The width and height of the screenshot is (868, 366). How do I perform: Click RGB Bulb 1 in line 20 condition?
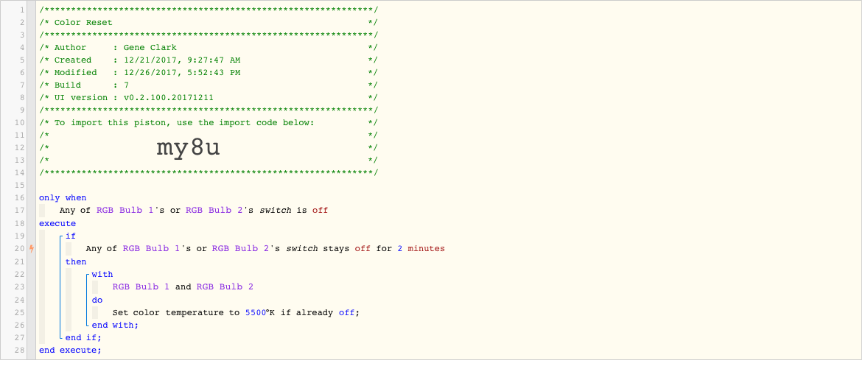click(151, 249)
